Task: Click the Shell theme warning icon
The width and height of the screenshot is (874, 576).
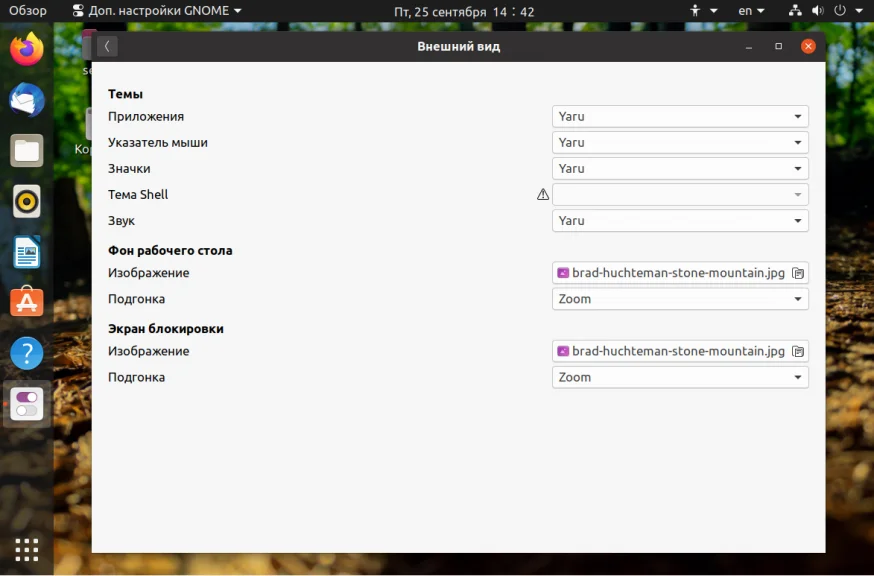Action: [x=543, y=195]
